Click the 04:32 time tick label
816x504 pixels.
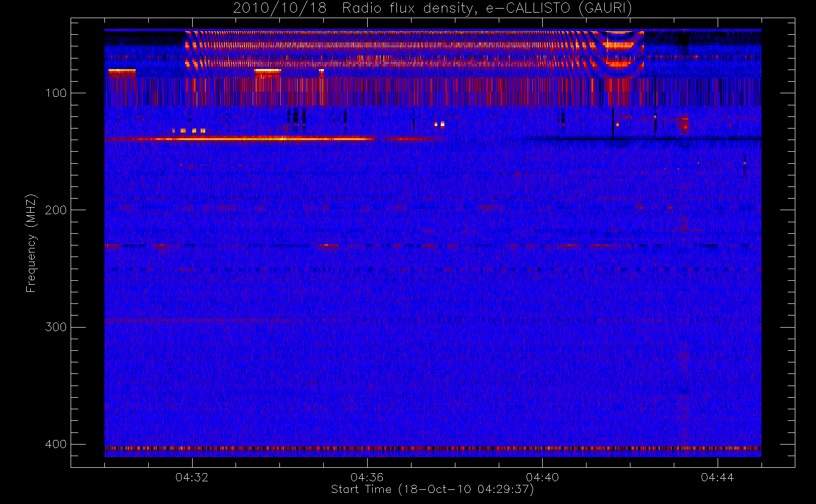[x=192, y=477]
